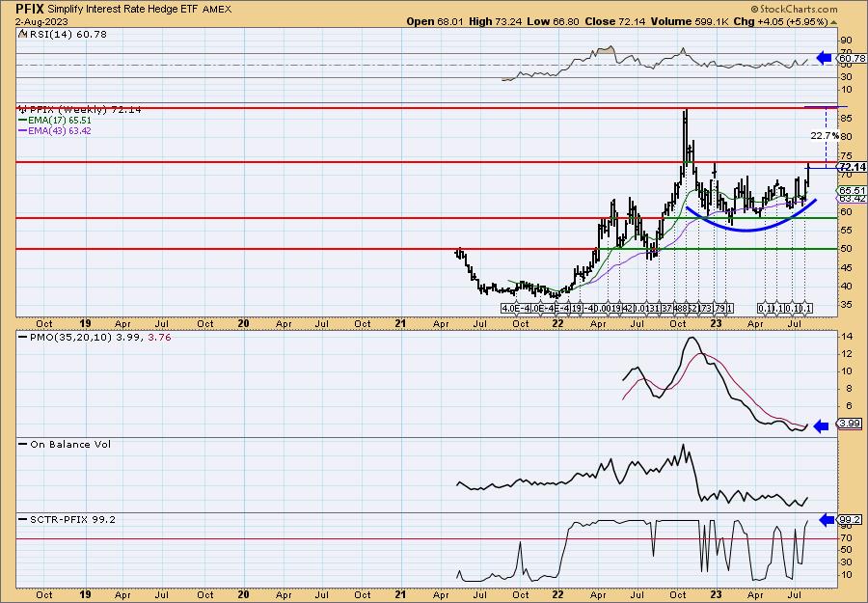Viewport: 868px width, 603px height.
Task: Click the 63.42 EMA tag on price axis
Action: coord(853,198)
